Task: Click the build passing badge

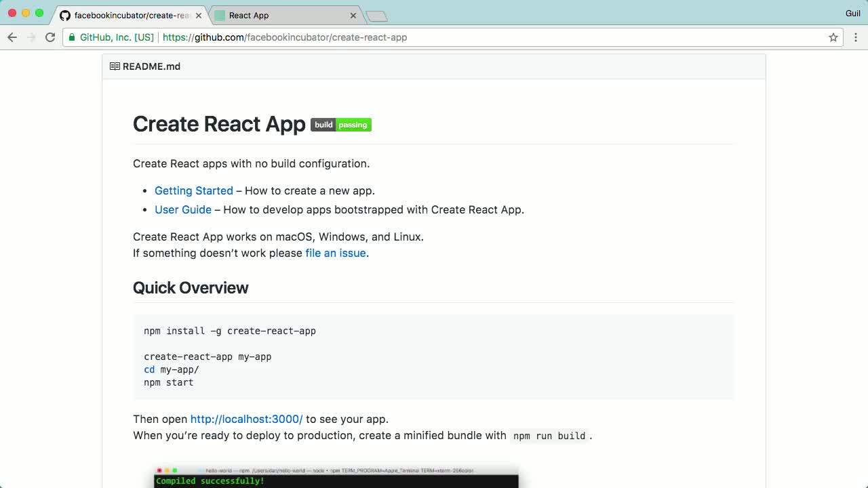Action: pos(341,125)
